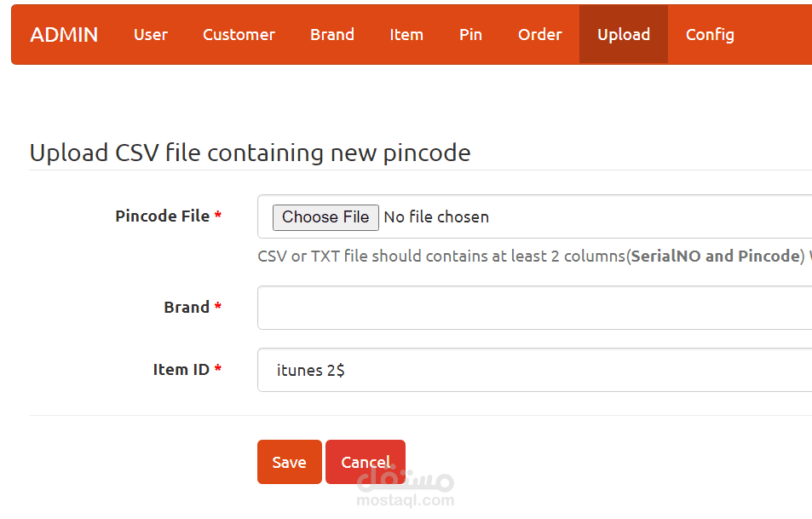This screenshot has width=812, height=519.
Task: Expand the empty Brand dropdown field
Action: (533, 308)
